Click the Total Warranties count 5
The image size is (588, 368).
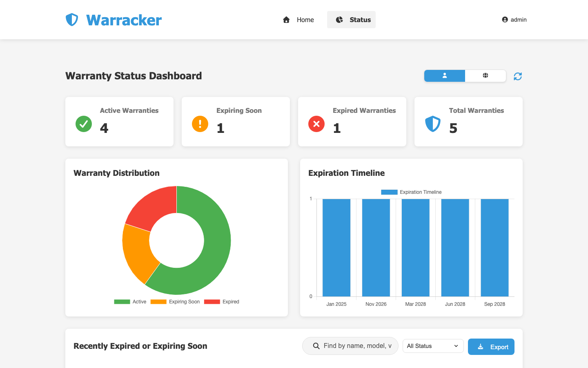(453, 128)
